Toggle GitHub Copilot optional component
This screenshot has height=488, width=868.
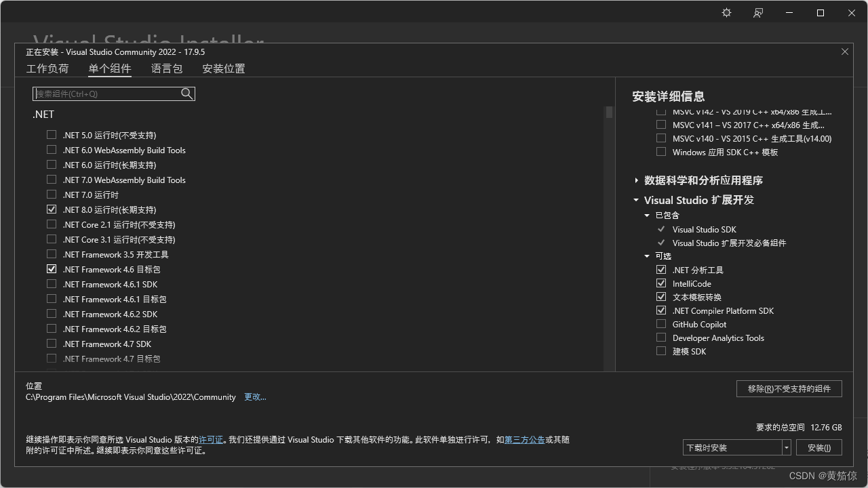coord(661,324)
